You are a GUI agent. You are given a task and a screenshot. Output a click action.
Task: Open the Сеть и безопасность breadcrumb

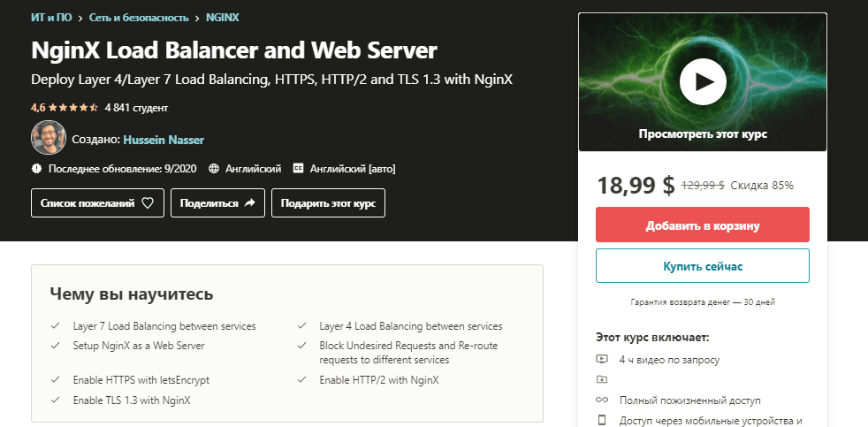(x=139, y=18)
